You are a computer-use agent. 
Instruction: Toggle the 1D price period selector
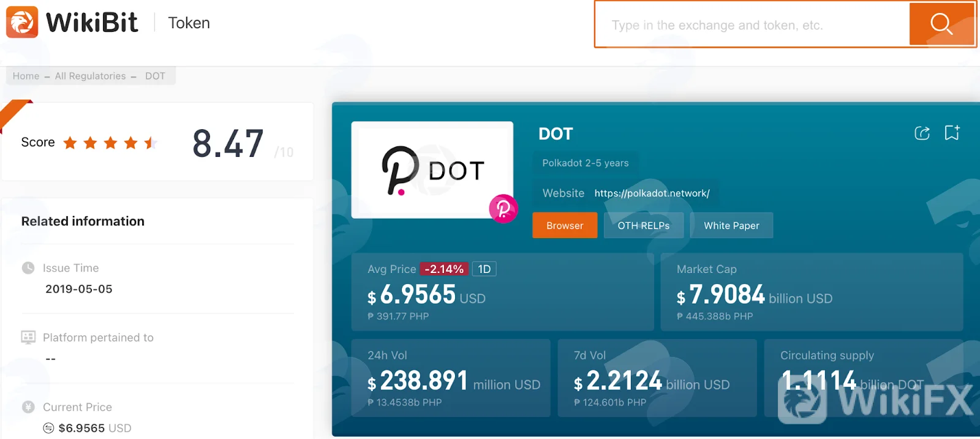pos(484,269)
